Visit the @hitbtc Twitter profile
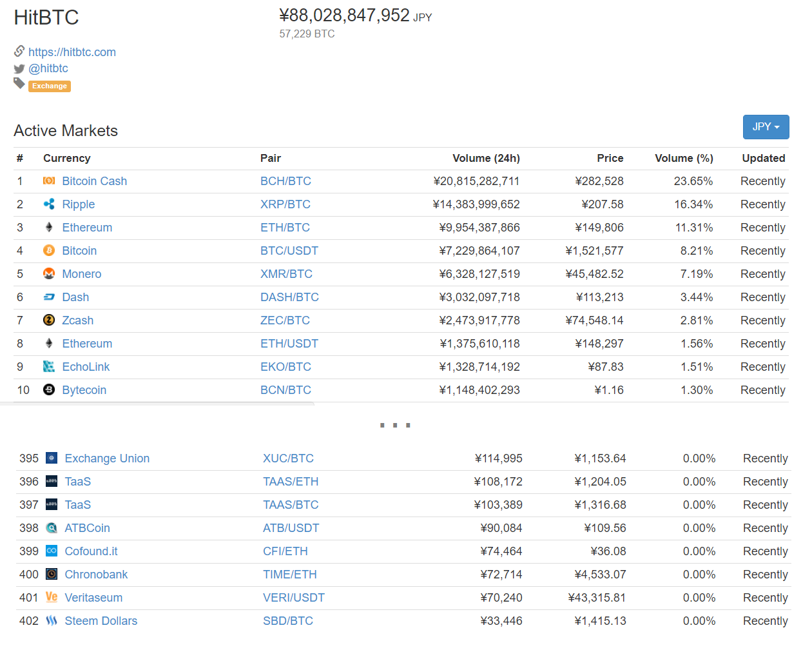 tap(48, 68)
